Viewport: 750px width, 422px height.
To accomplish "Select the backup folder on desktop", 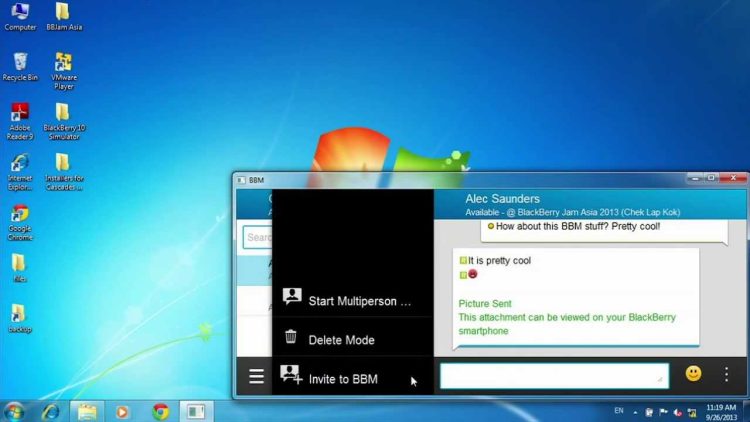I will pos(19,318).
